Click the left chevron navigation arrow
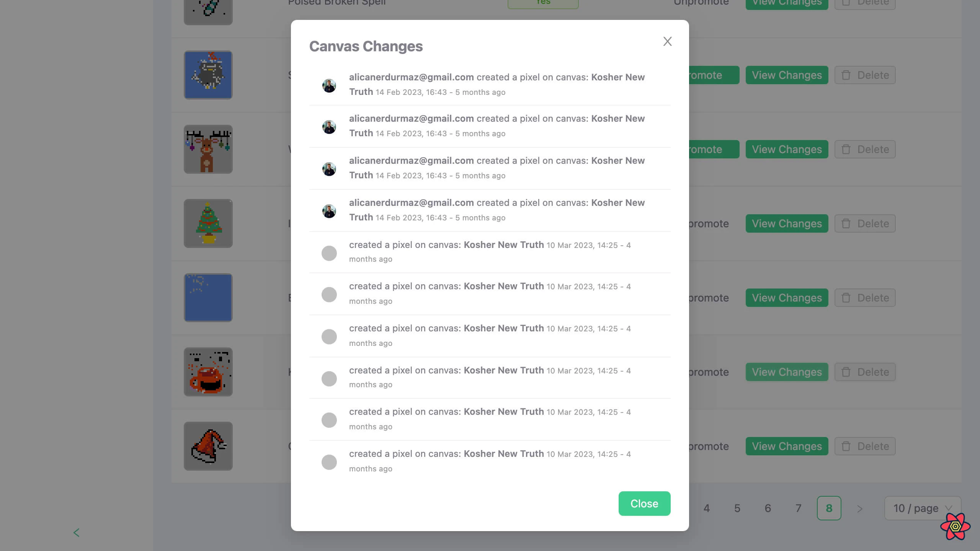Image resolution: width=980 pixels, height=551 pixels. point(76,532)
